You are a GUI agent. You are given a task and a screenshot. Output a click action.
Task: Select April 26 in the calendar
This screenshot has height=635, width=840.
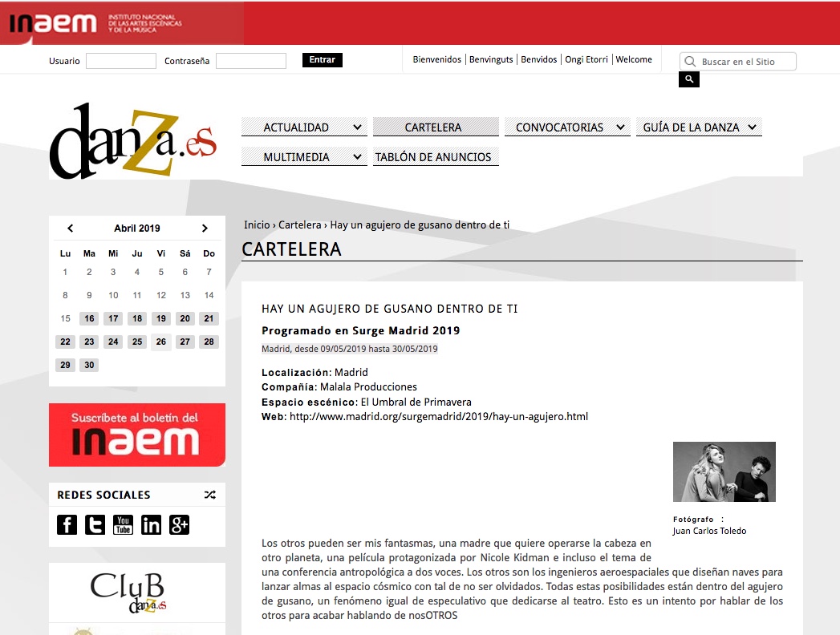[x=161, y=342]
